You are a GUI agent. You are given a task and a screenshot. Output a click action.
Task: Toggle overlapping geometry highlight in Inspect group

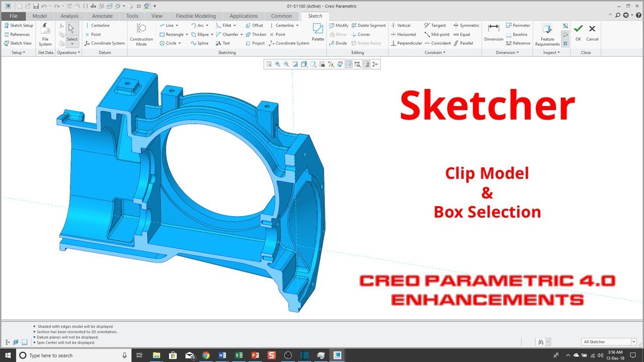(x=565, y=26)
